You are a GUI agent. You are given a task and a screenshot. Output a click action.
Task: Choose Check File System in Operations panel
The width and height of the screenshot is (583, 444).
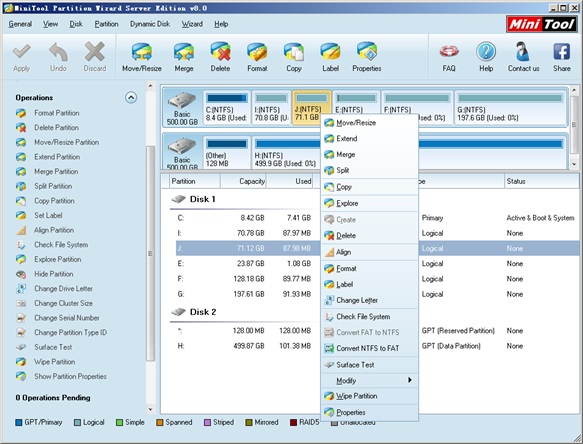point(61,245)
